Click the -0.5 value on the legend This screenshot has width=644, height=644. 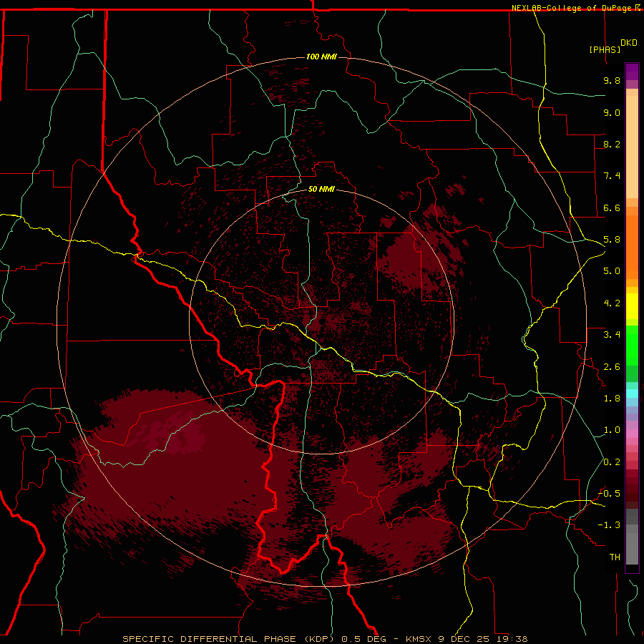coord(609,494)
